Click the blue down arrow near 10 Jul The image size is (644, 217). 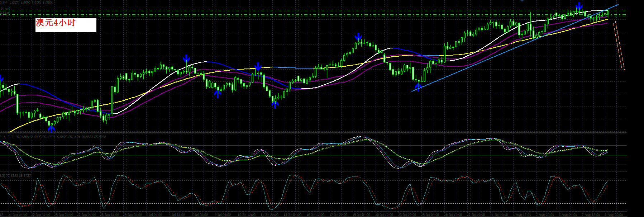[x=258, y=66]
